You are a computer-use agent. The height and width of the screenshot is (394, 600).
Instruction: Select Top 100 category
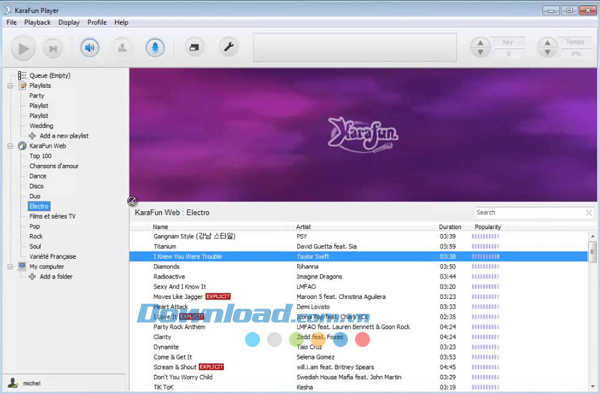41,156
